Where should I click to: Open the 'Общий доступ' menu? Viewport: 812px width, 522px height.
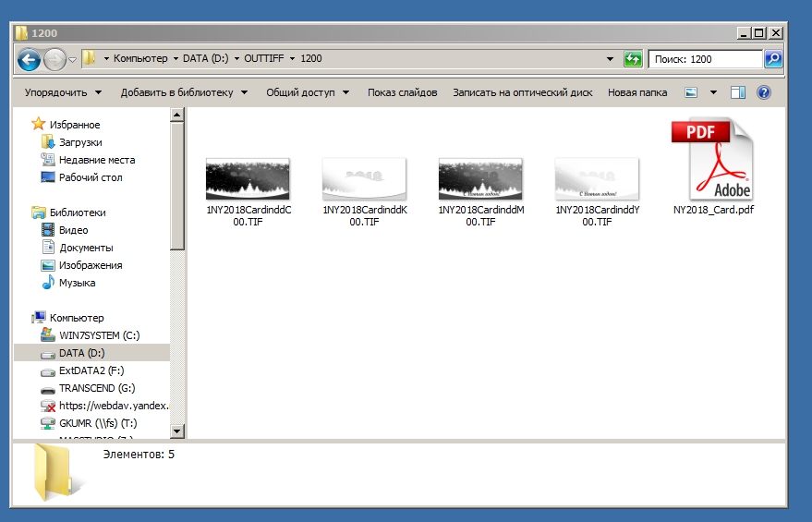click(308, 92)
